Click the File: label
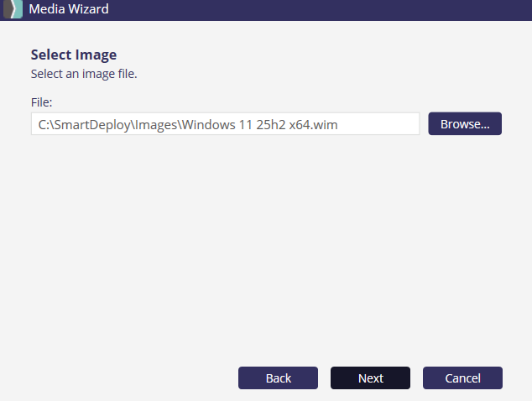This screenshot has width=532, height=401. point(42,102)
